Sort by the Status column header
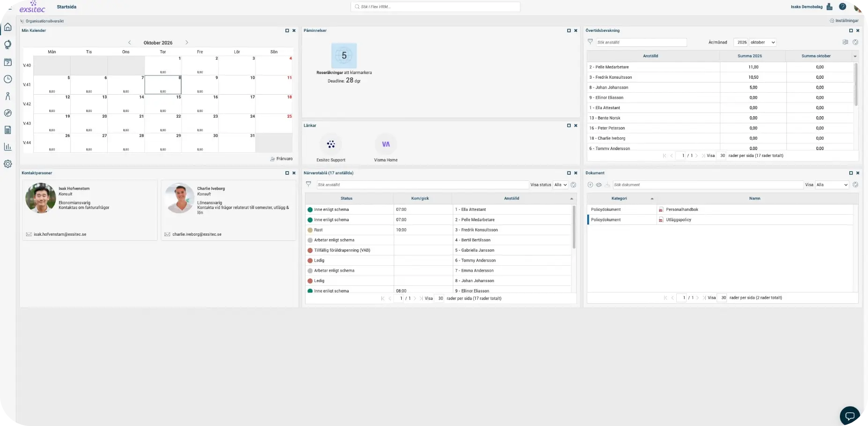Screen dimensions: 868x426 pyautogui.click(x=346, y=198)
